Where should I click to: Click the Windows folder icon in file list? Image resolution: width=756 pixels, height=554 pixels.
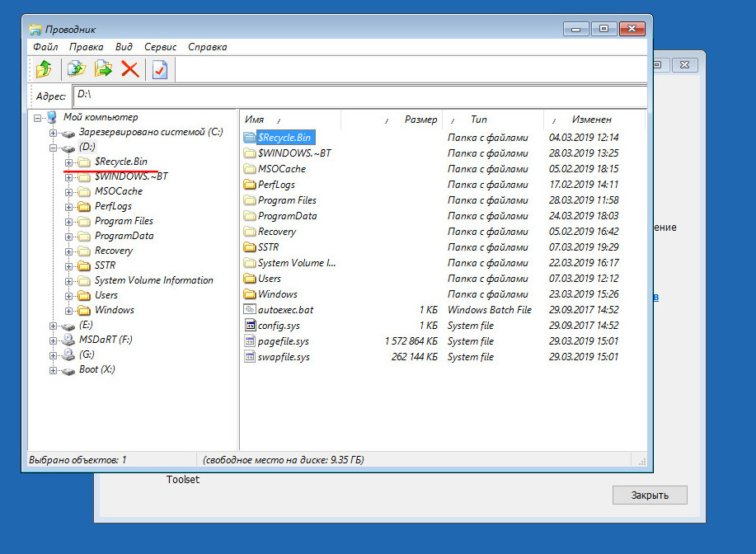click(250, 293)
